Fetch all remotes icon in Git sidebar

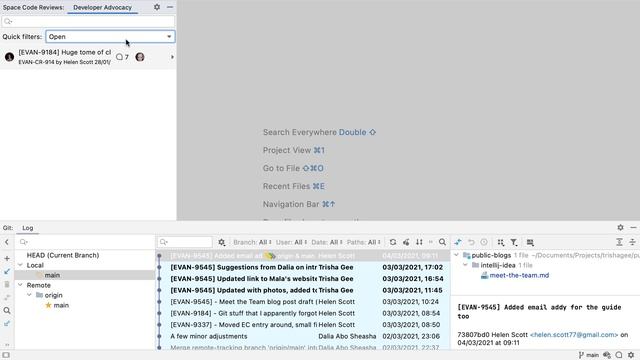(7, 324)
